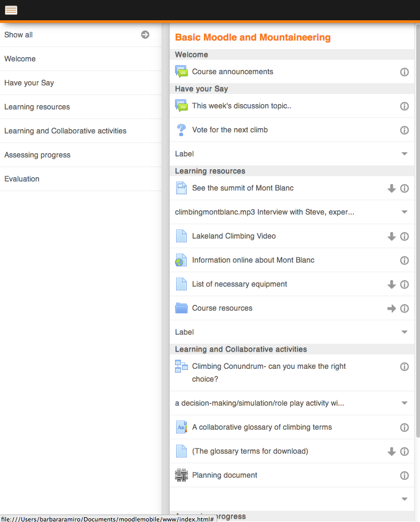
Task: Open info for Course announcements
Action: coord(405,72)
